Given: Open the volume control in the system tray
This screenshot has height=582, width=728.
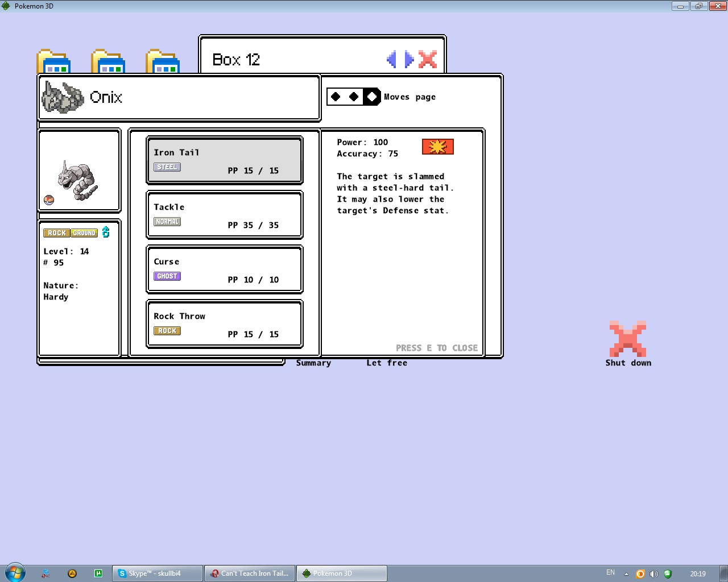Looking at the screenshot, I should pos(654,574).
